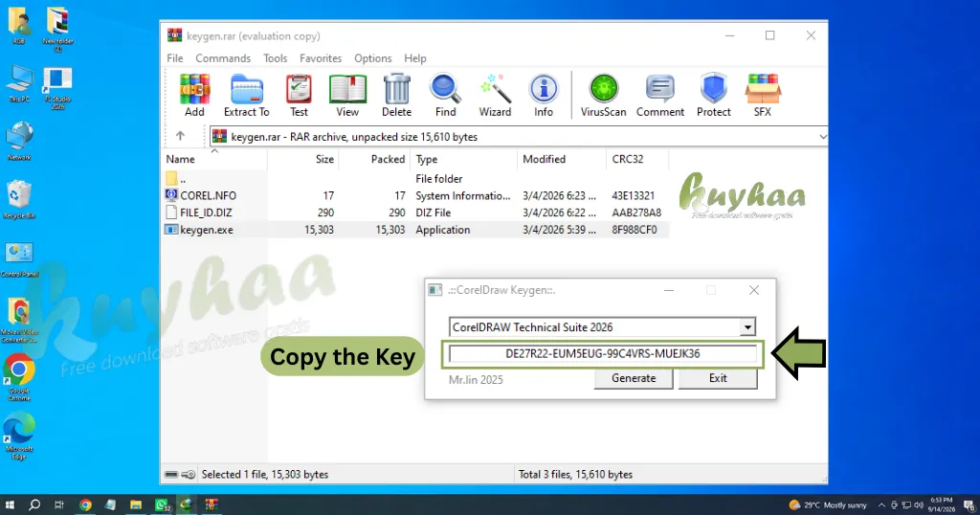This screenshot has width=980, height=515.
Task: Click the Comment toolbar icon
Action: [660, 95]
